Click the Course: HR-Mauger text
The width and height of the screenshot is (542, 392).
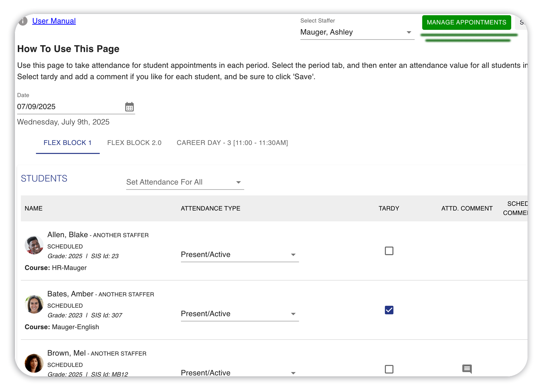pos(56,268)
